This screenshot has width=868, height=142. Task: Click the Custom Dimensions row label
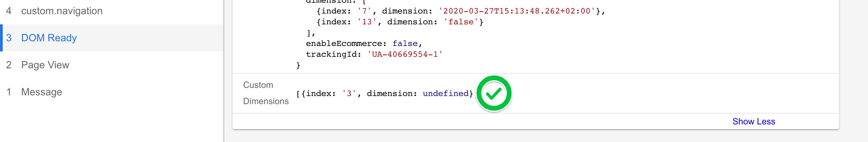click(266, 93)
